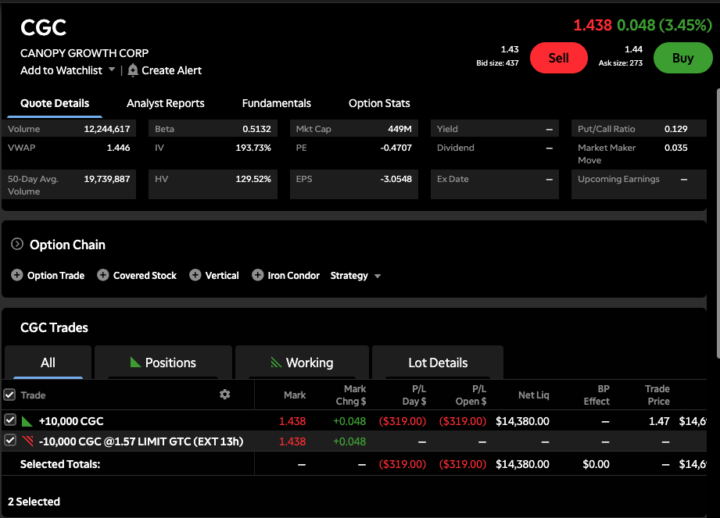This screenshot has height=518, width=720.
Task: Open the trades table settings gear
Action: click(225, 395)
